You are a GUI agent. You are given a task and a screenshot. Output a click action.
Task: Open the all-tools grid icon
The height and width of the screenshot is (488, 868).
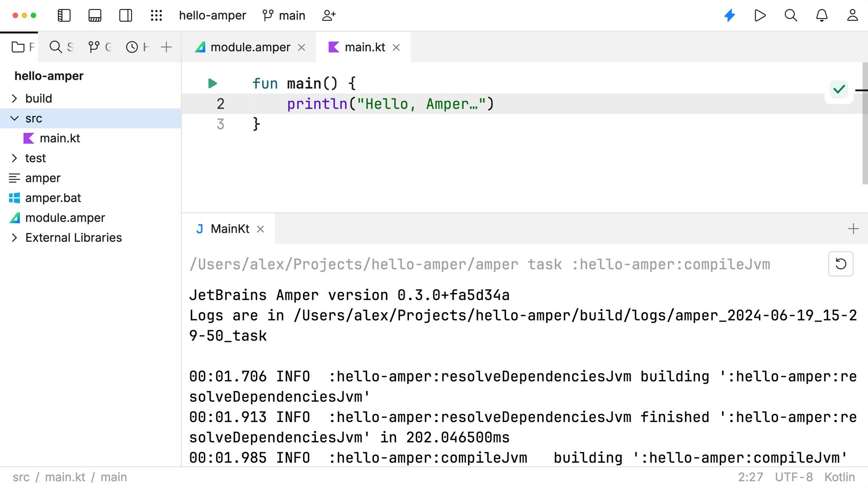[156, 15]
